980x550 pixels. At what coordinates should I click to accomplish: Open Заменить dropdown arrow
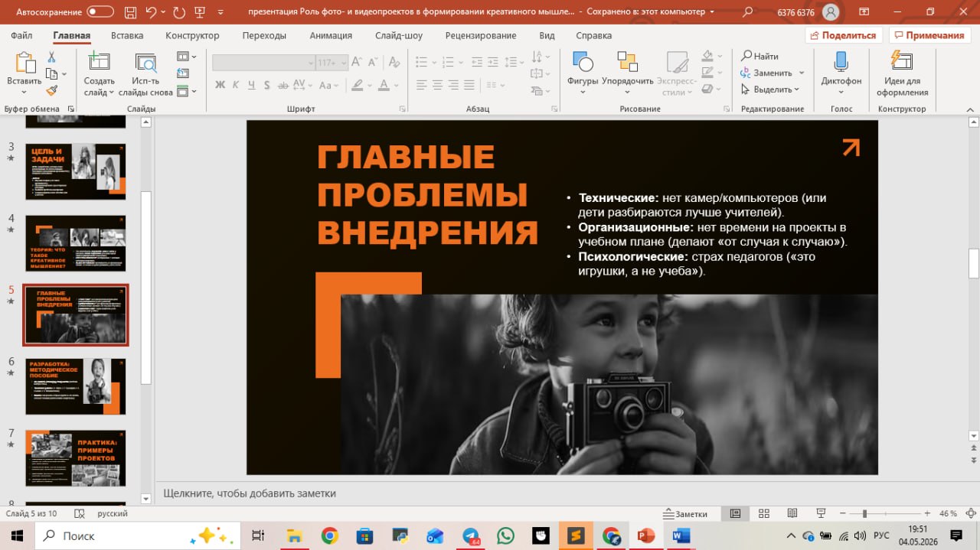tap(802, 73)
